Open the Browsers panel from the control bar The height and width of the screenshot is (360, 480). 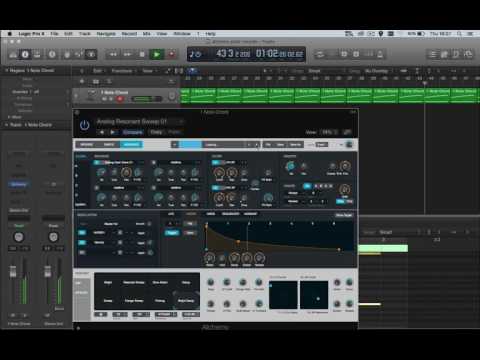pyautogui.click(x=468, y=54)
